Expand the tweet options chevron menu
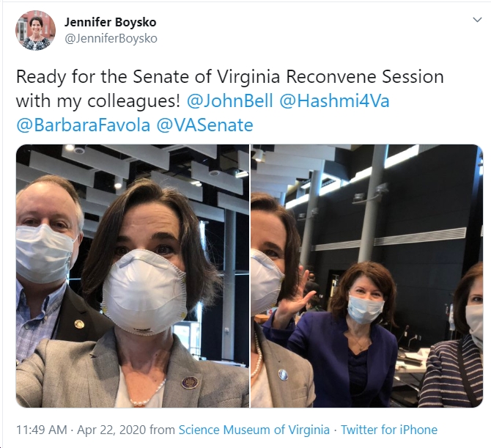 pos(477,20)
